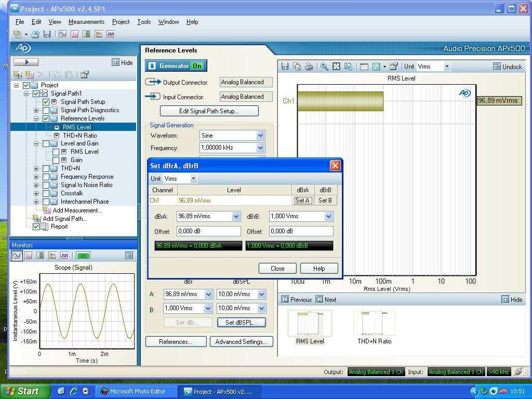This screenshot has height=399, width=532.
Task: Toggle the Signal Path Setup checkbox
Action: coord(46,102)
